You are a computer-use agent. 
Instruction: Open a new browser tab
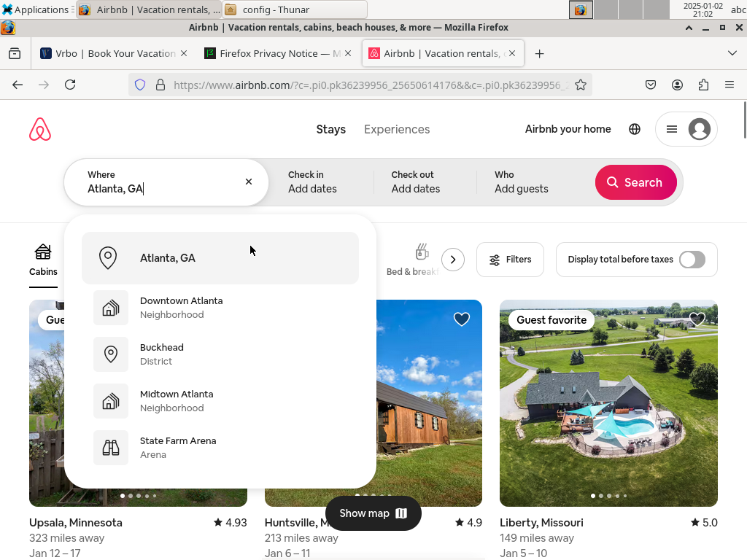pos(539,54)
